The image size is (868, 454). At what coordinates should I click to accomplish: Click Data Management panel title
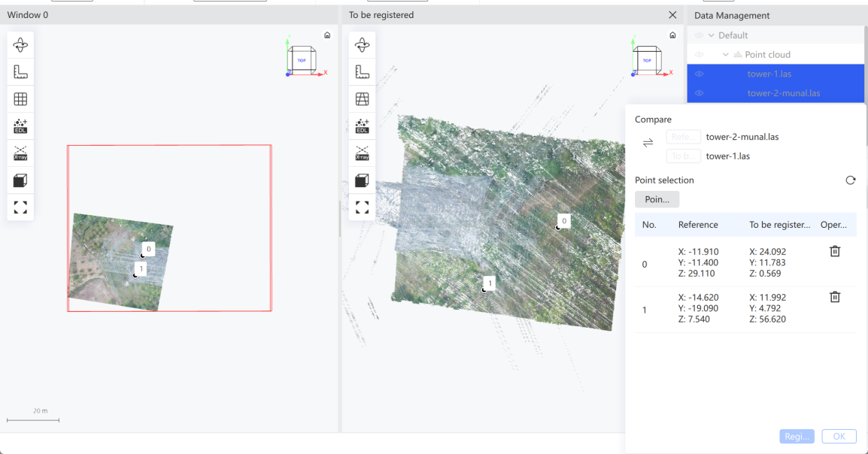[x=732, y=16]
